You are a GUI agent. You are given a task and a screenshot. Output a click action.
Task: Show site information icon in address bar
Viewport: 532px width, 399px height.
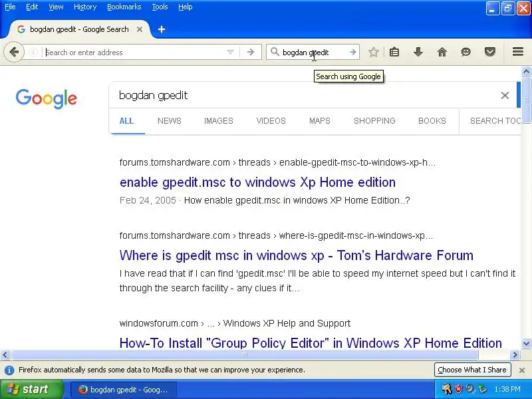point(33,53)
